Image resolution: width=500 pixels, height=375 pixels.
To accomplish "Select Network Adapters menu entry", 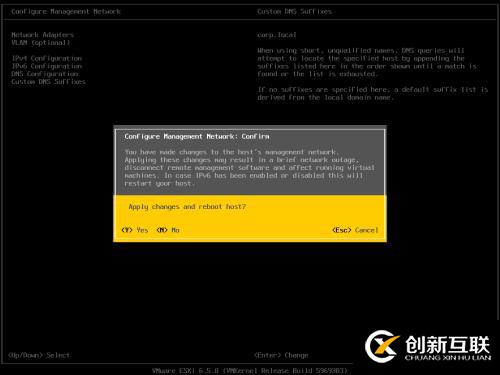I will [x=42, y=35].
